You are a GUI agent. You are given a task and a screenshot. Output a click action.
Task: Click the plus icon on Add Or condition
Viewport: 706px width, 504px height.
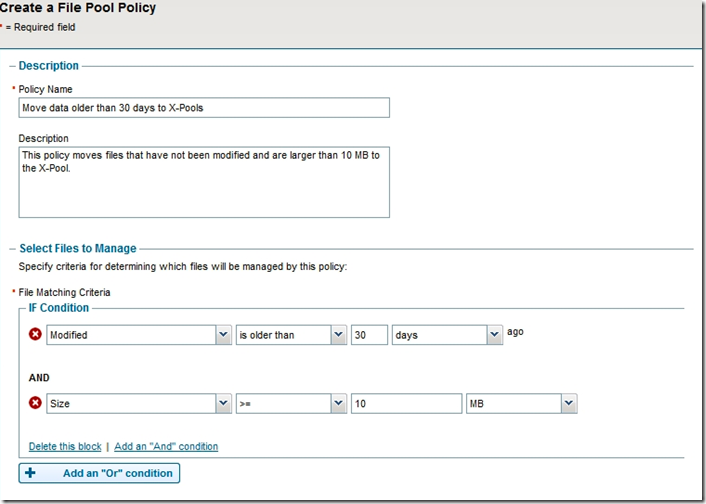(x=30, y=473)
